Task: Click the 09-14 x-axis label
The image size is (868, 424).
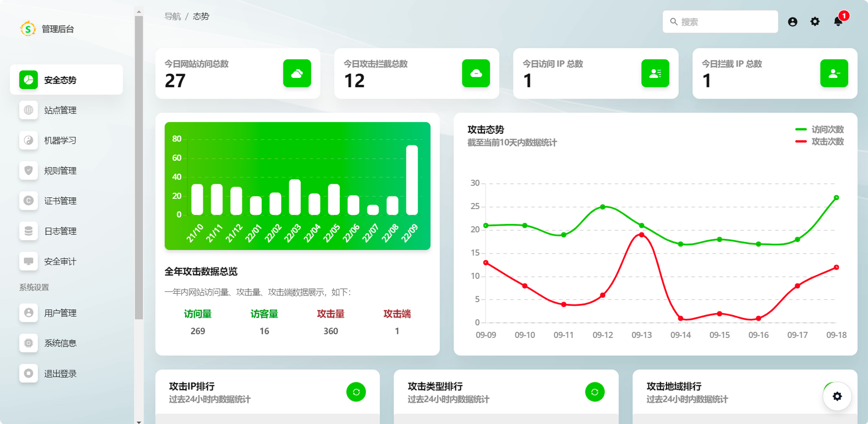Action: (x=681, y=335)
